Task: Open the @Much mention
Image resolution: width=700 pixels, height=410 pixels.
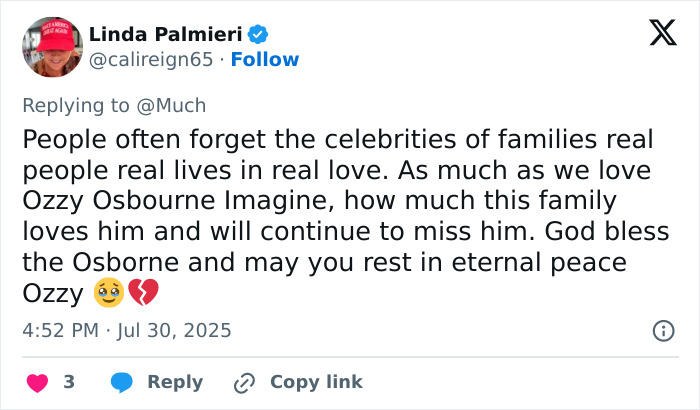Action: (180, 104)
